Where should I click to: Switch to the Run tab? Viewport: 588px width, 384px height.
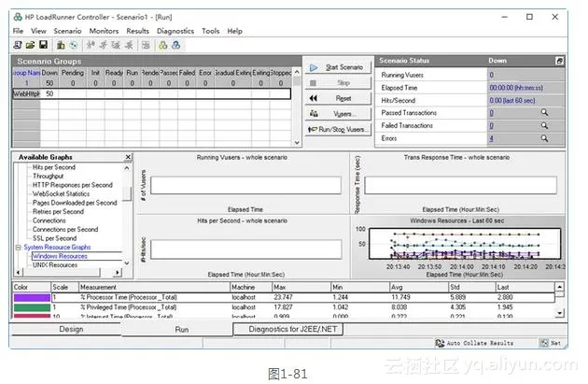182,329
